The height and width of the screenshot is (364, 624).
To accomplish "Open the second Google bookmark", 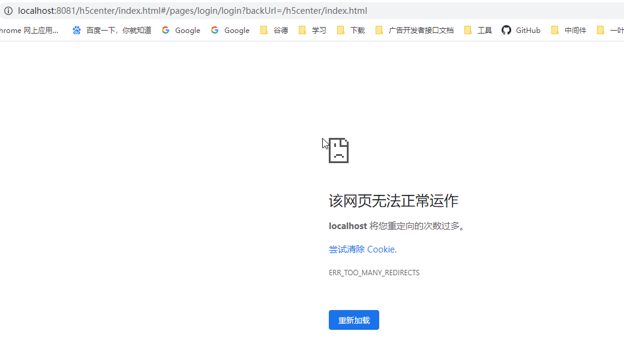I will tap(230, 30).
